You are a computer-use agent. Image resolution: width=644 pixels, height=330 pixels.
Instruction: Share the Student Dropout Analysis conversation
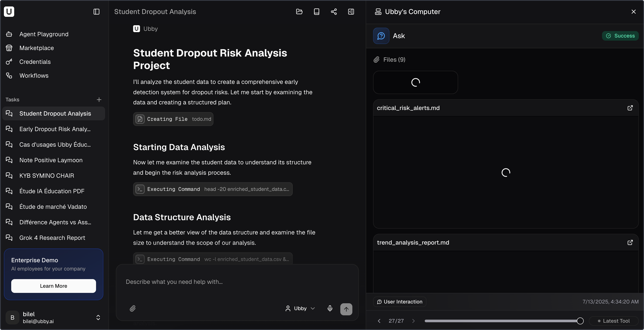tap(334, 12)
